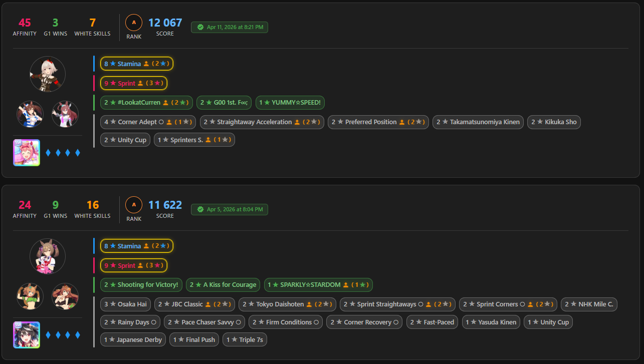The height and width of the screenshot is (364, 644).
Task: Select the Straightaway Acceleration chip
Action: coord(262,122)
